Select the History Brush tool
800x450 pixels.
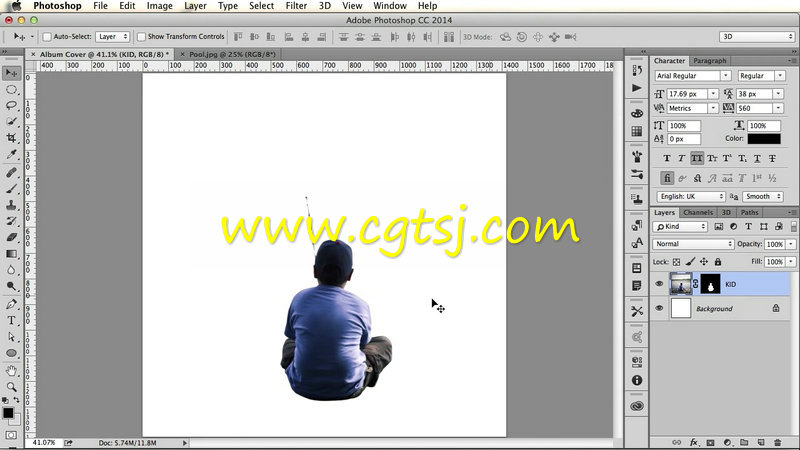tap(11, 221)
